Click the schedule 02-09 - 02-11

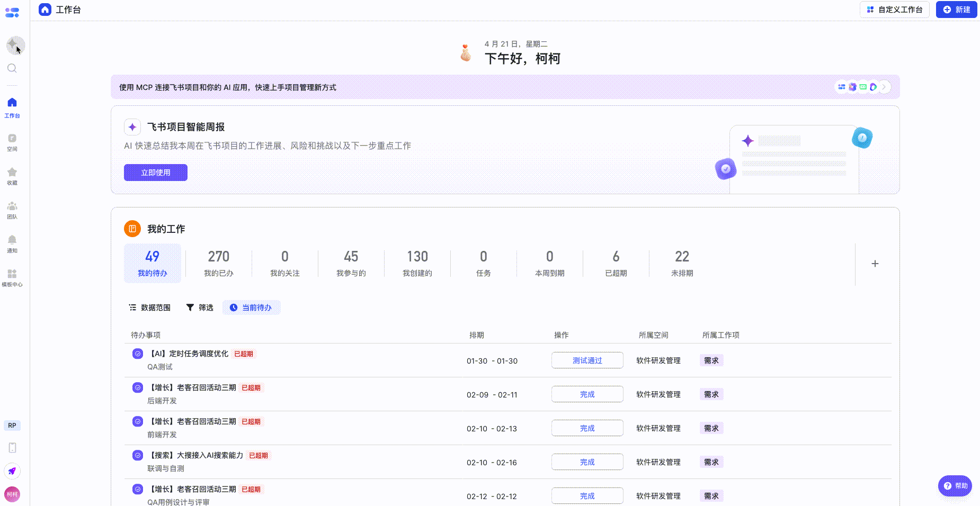click(x=492, y=395)
